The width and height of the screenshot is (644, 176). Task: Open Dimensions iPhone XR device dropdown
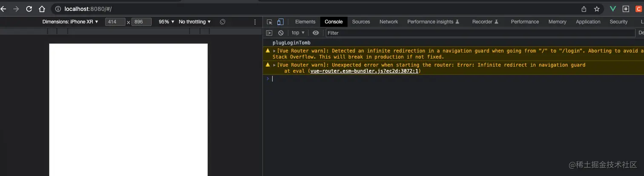(x=70, y=22)
